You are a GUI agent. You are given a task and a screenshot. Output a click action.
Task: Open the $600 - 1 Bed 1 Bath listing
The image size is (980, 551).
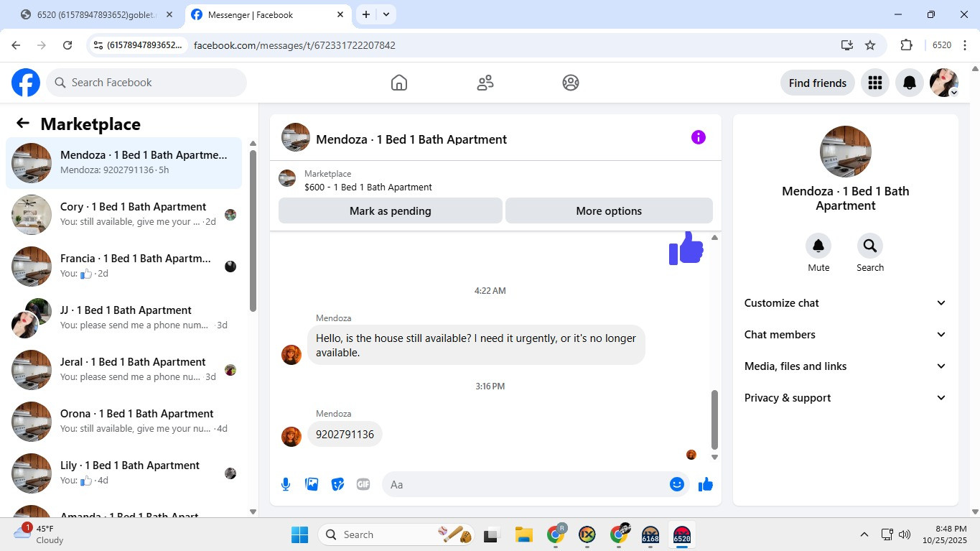pyautogui.click(x=368, y=187)
